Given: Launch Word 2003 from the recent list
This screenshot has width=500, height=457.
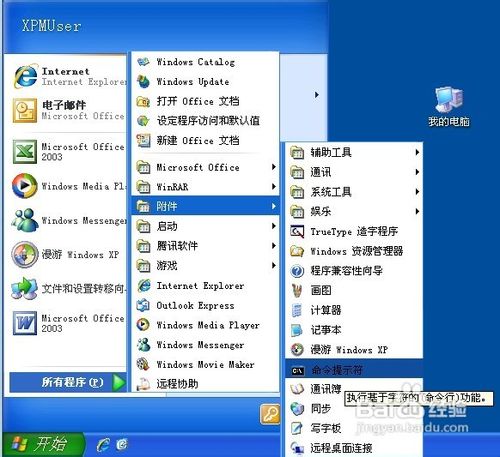Looking at the screenshot, I should click(x=25, y=323).
